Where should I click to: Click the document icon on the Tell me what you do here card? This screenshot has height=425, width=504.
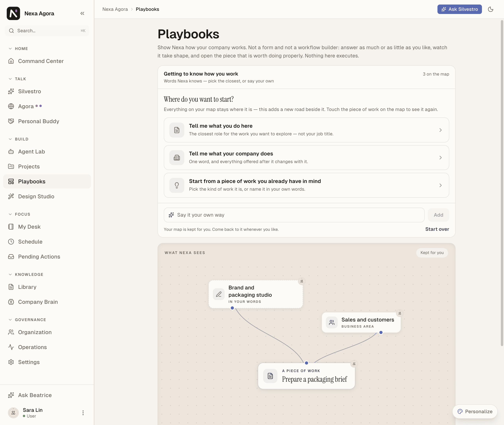(177, 130)
